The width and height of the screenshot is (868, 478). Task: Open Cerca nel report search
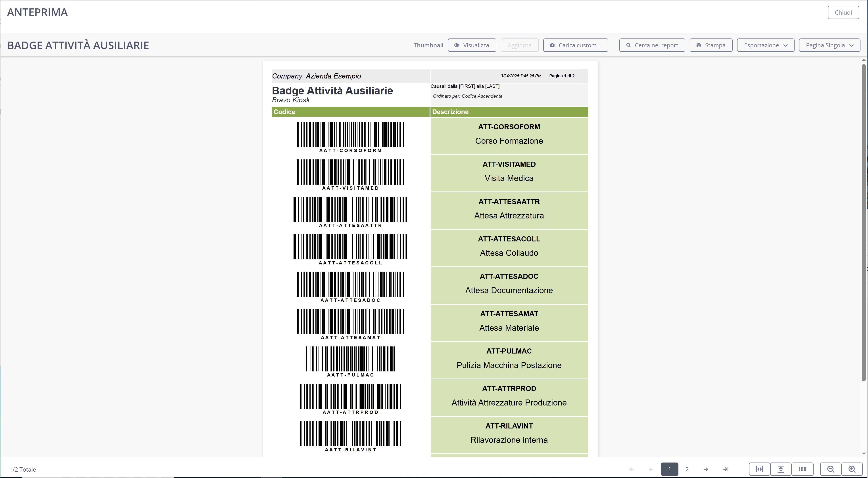[652, 45]
